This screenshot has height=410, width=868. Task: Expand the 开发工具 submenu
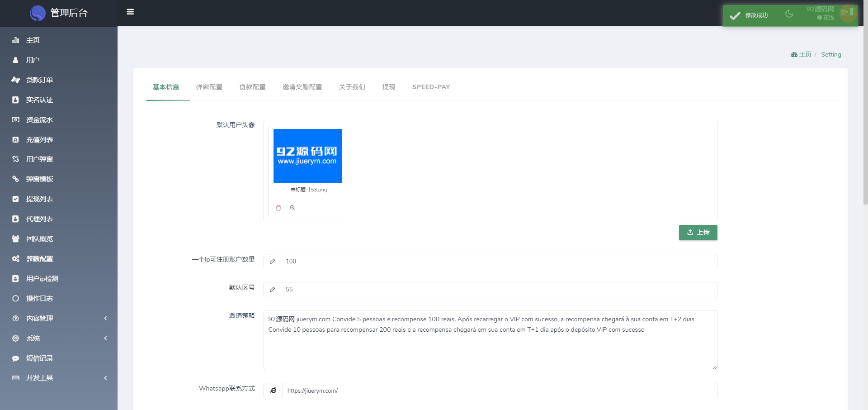tap(59, 378)
